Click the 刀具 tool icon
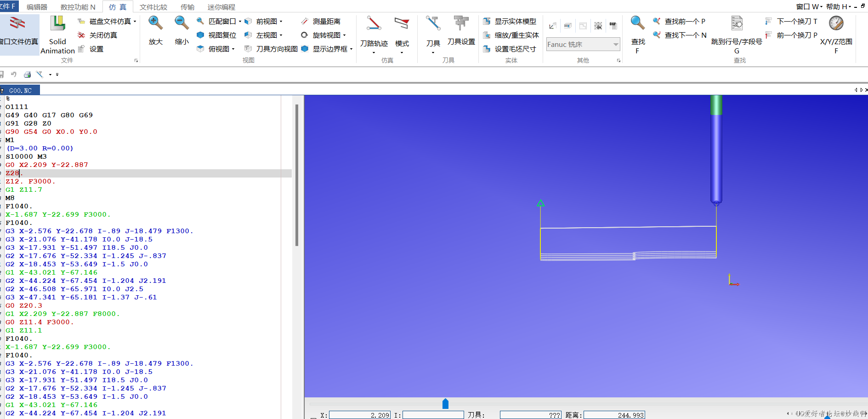The height and width of the screenshot is (419, 868). tap(433, 23)
